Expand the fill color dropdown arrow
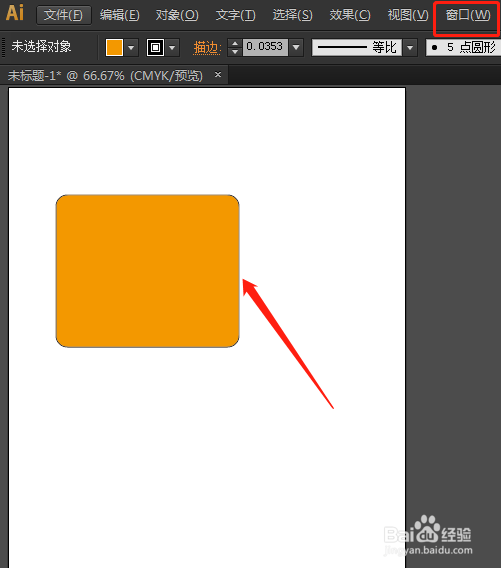The image size is (501, 568). (x=131, y=47)
